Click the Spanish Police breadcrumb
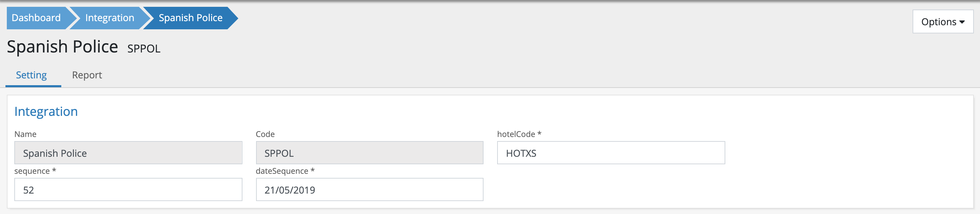980x214 pixels. (x=190, y=18)
